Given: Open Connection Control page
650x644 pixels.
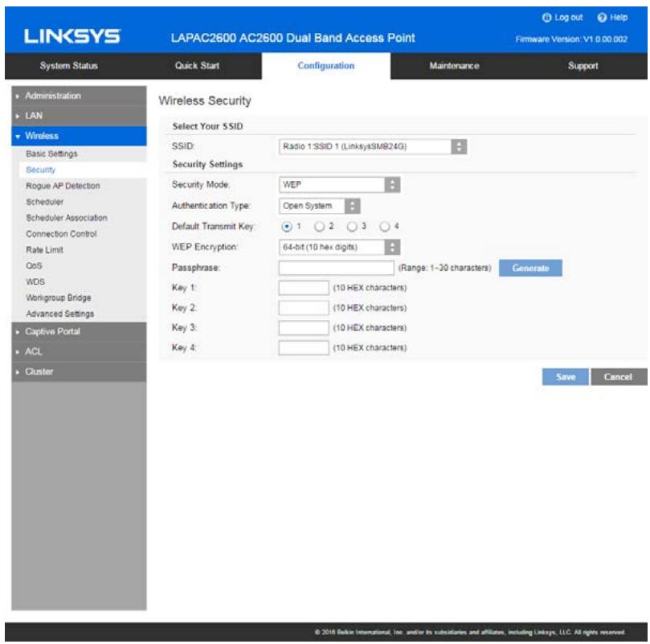Looking at the screenshot, I should 61,234.
